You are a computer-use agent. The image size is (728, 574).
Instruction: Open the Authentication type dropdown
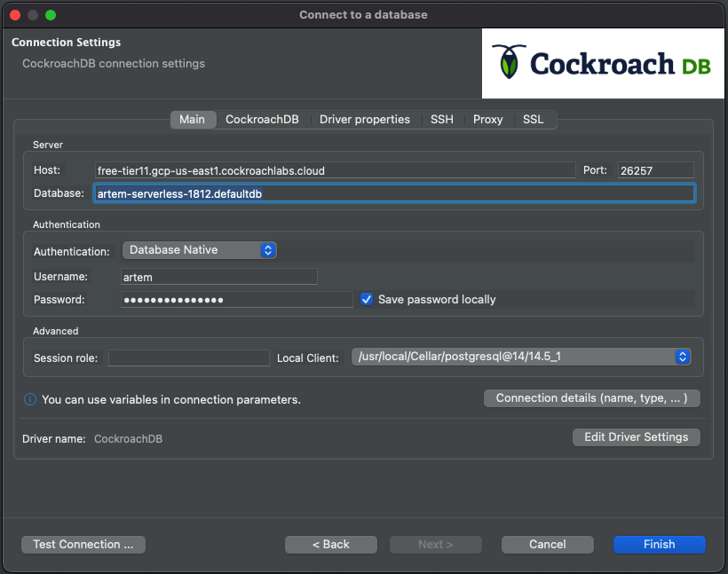pyautogui.click(x=200, y=250)
